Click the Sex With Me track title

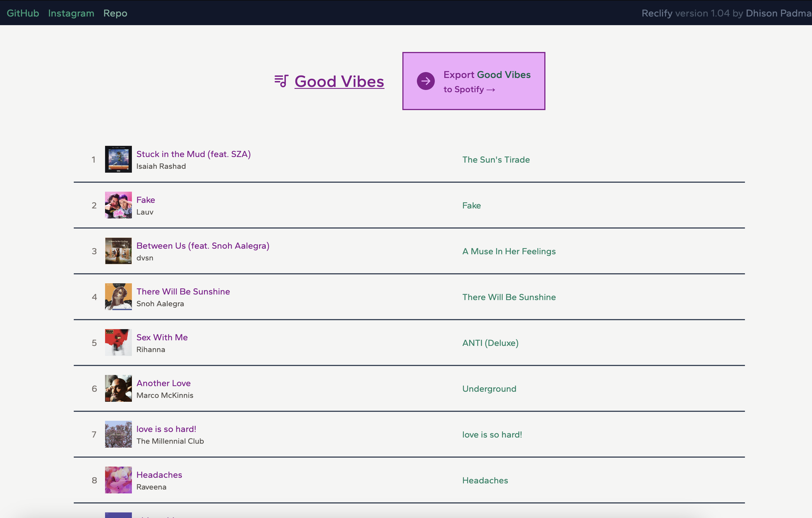point(162,338)
